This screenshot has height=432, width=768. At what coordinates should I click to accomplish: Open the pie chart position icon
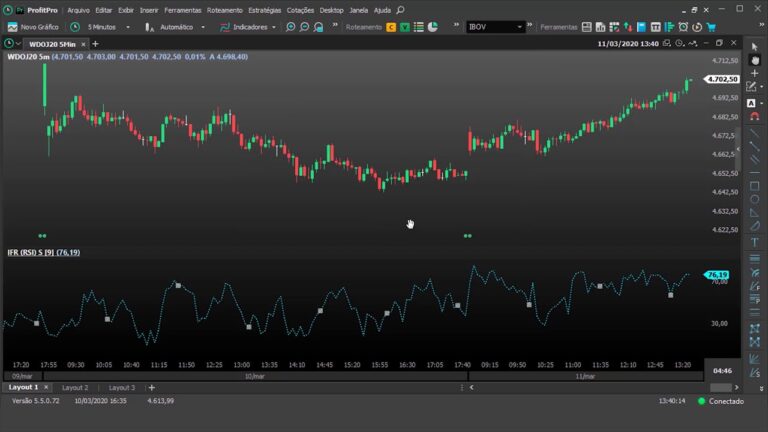pyautogui.click(x=433, y=27)
